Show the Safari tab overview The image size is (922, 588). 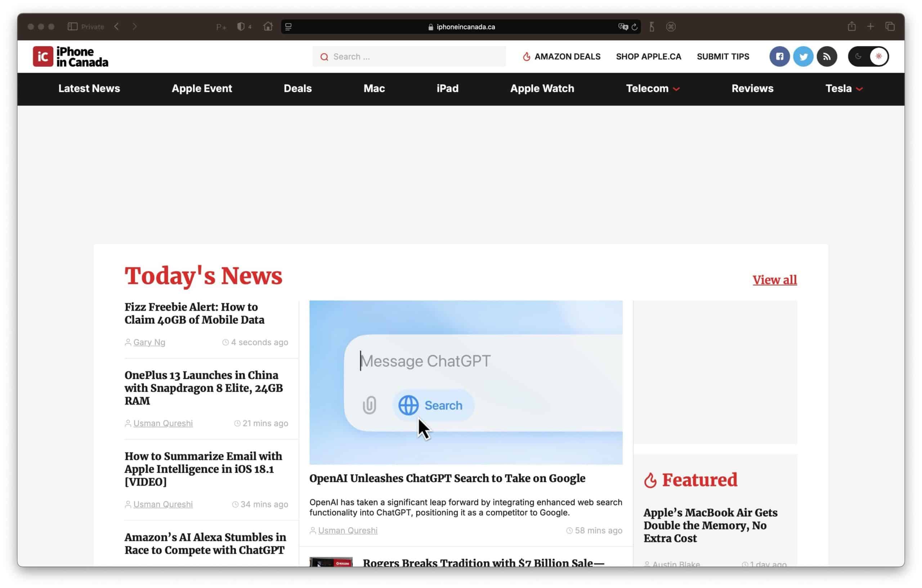click(890, 26)
